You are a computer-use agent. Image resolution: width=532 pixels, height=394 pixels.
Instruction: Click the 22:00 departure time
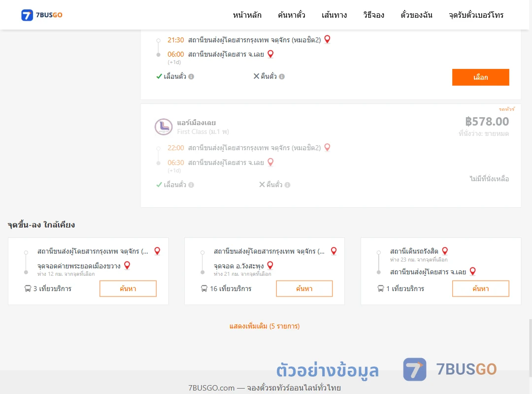[x=176, y=148]
